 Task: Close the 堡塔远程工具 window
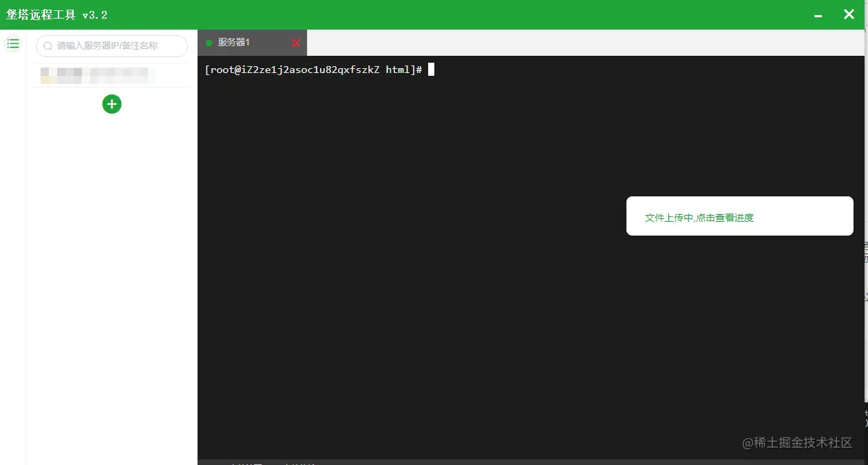coord(849,14)
